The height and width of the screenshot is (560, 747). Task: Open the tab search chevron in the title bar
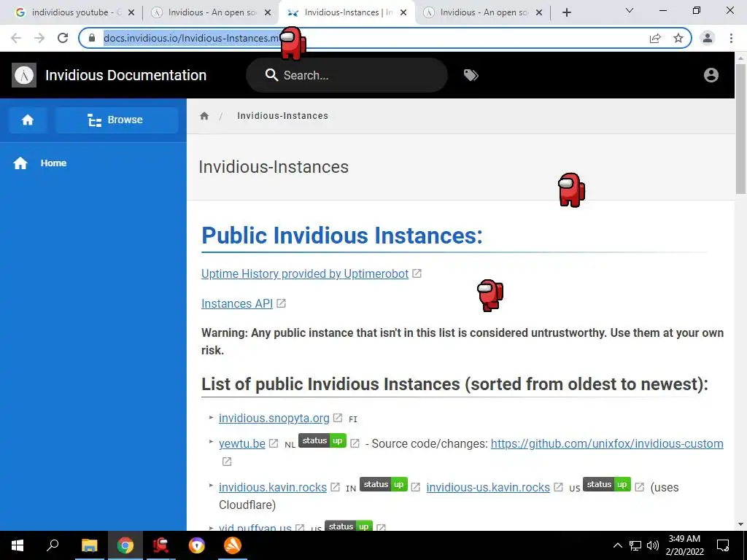pyautogui.click(x=630, y=10)
